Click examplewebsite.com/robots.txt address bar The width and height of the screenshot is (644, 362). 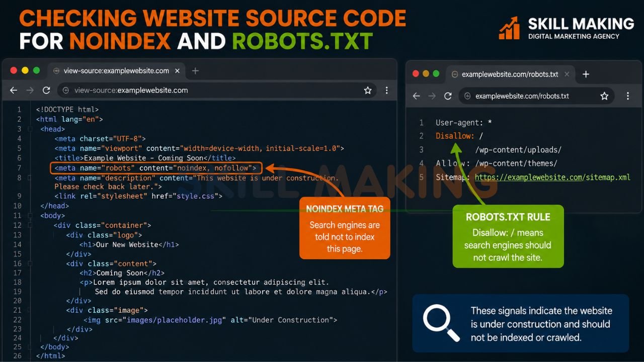[536, 96]
